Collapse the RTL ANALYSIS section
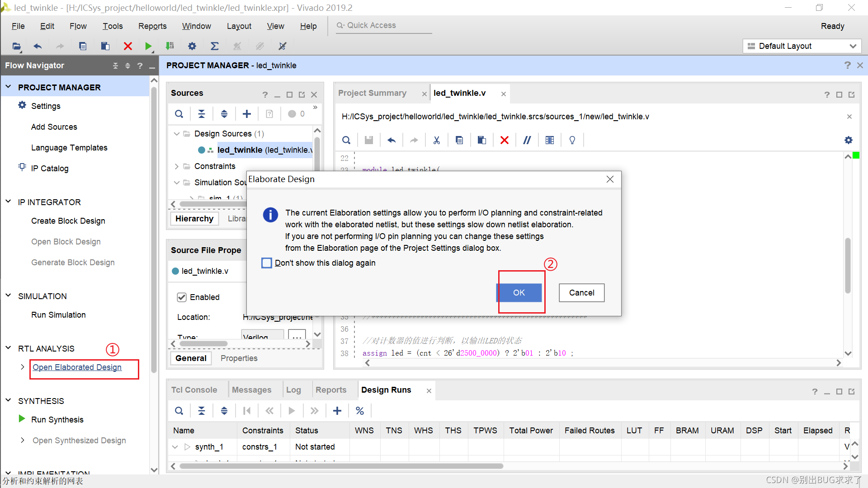This screenshot has height=488, width=868. click(x=8, y=348)
